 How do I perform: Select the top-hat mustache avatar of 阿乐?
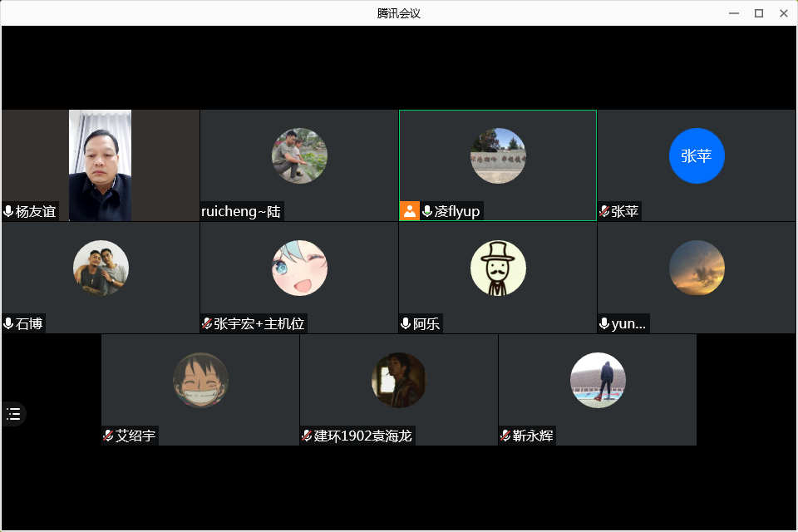[498, 268]
